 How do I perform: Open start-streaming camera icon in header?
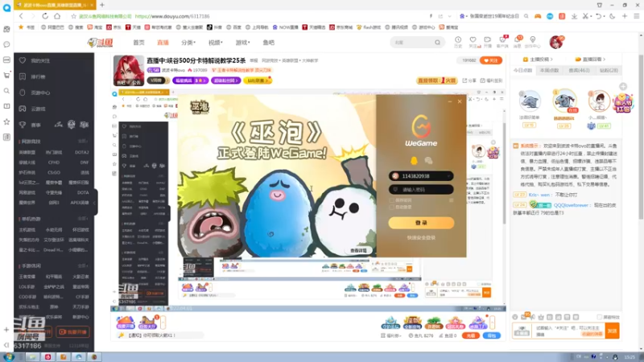488,40
